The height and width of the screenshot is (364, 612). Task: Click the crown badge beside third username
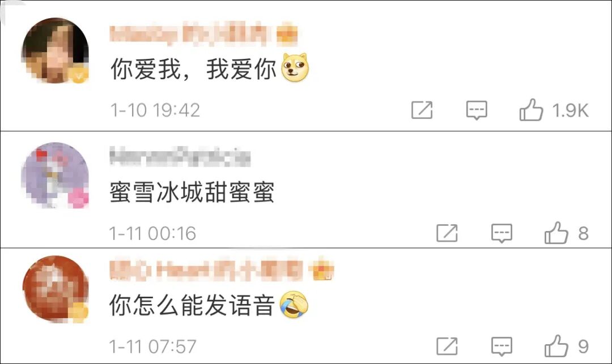pyautogui.click(x=322, y=269)
